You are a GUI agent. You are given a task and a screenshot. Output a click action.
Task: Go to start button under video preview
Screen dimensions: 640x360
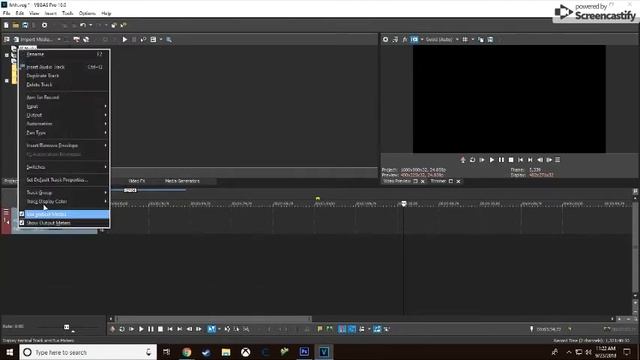click(520, 160)
